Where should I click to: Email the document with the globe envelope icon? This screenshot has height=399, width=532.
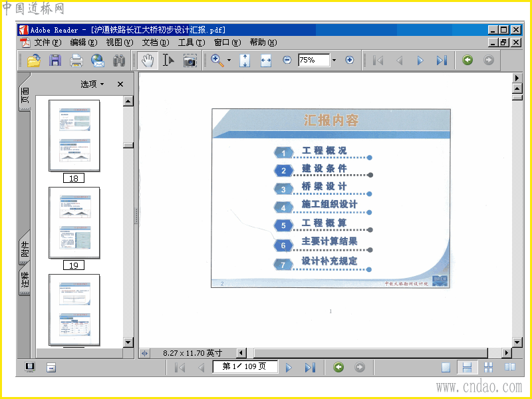(x=98, y=61)
